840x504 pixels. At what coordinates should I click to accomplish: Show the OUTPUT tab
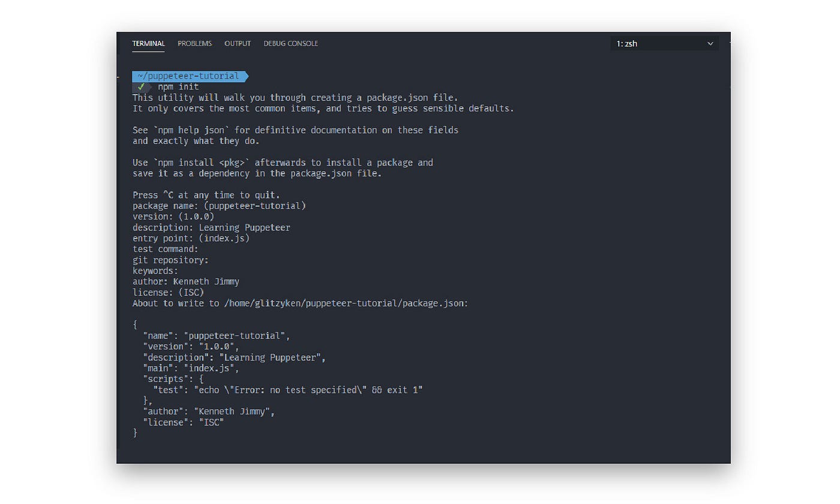coord(238,44)
